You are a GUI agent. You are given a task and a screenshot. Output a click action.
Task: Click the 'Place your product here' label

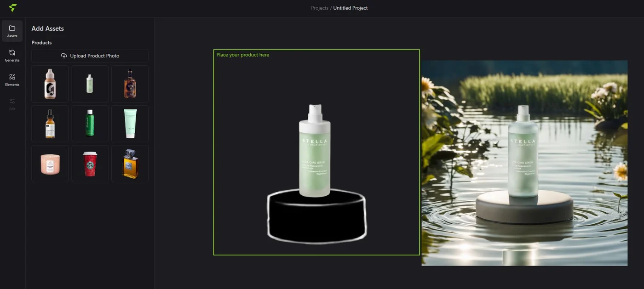243,55
